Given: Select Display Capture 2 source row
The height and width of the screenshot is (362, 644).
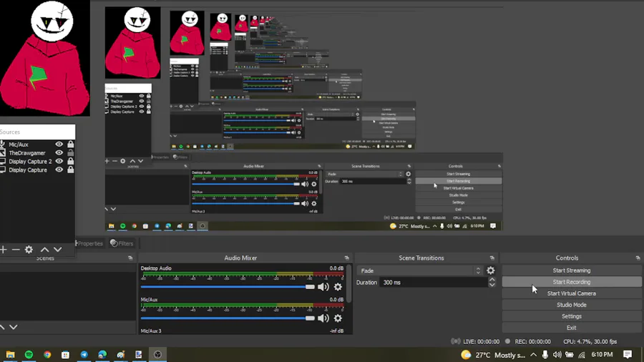Looking at the screenshot, I should click(37, 161).
